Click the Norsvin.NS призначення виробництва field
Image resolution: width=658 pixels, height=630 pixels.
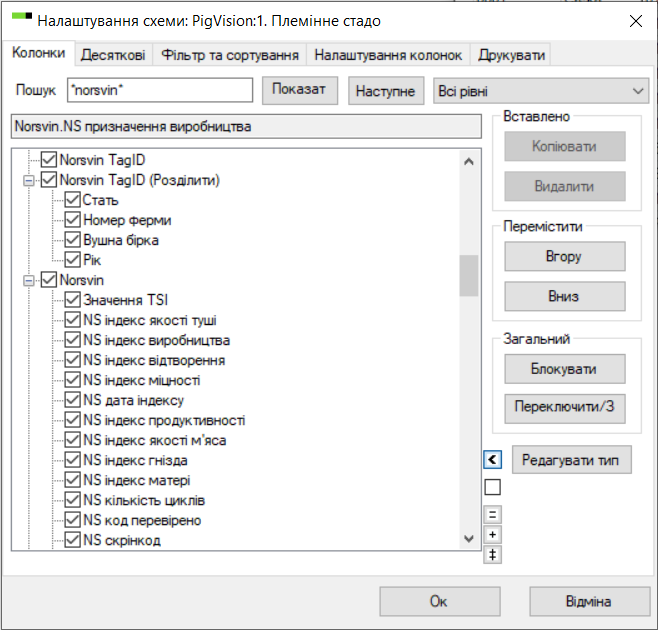coord(246,126)
